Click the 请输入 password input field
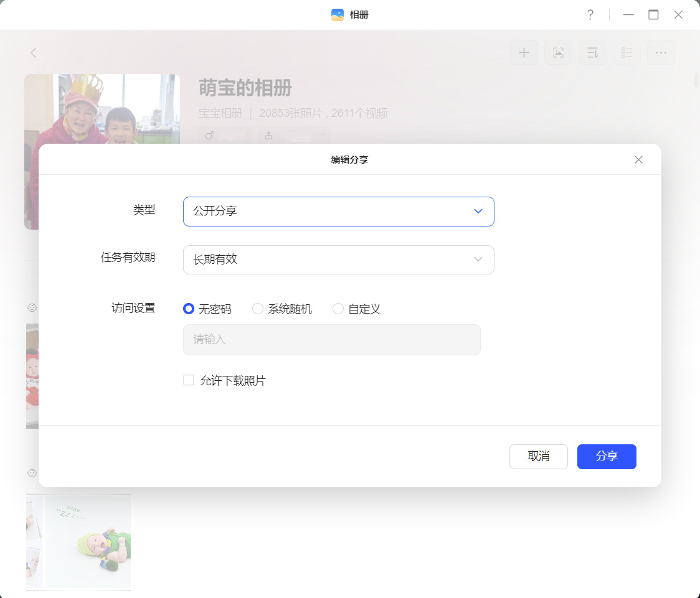This screenshot has width=700, height=598. pyautogui.click(x=332, y=340)
